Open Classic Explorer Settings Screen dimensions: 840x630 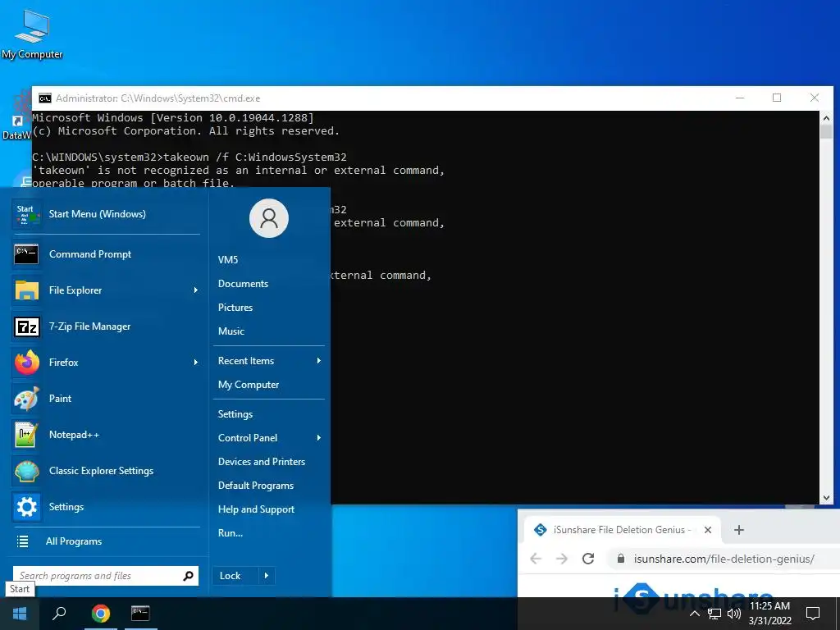tap(106, 471)
